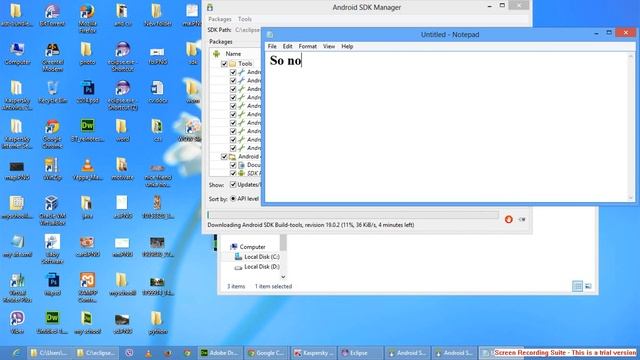Click the Notepad vertical scrollbar
Viewport: 640px width, 360px height.
[631, 127]
